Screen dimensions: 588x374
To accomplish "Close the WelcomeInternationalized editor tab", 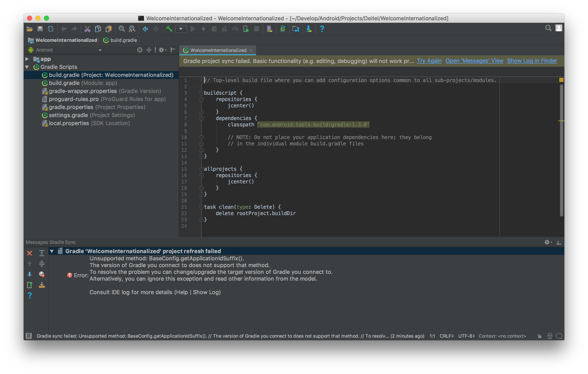I will click(x=251, y=50).
